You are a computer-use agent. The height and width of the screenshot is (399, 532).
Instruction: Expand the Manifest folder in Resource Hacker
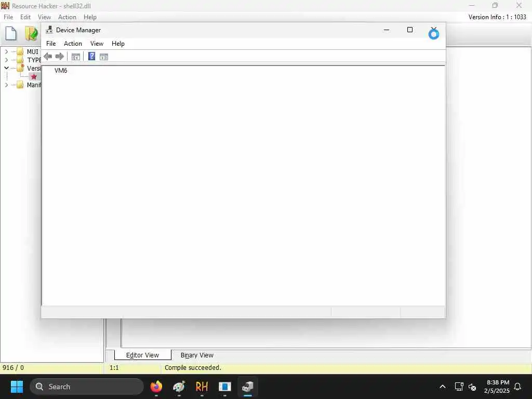(6, 85)
